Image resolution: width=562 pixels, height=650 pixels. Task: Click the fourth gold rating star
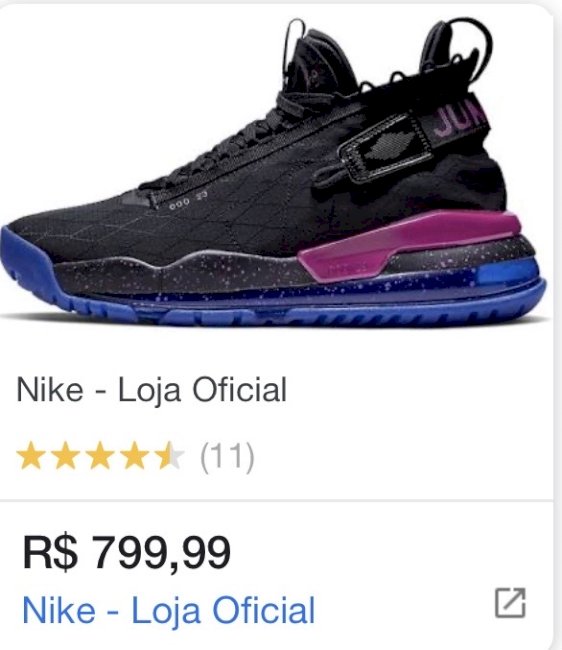coord(134,456)
